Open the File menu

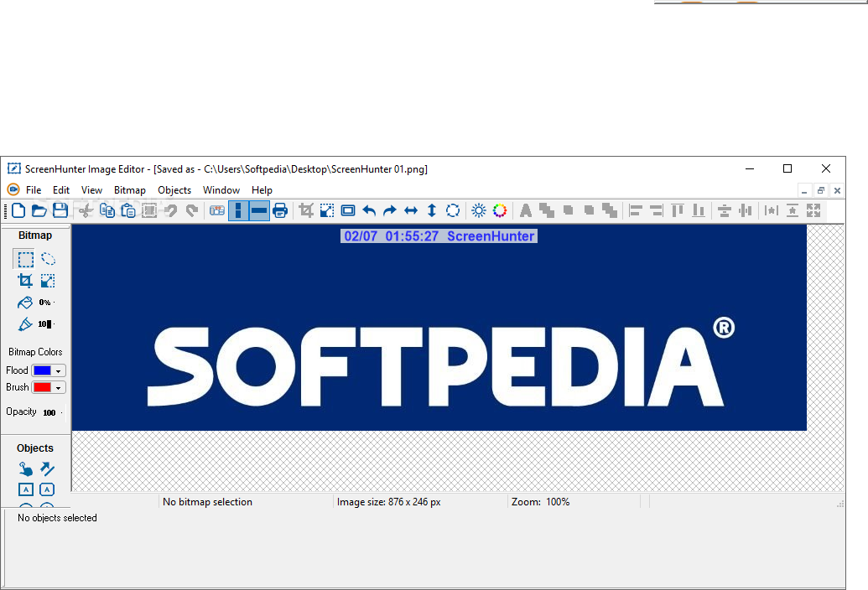(34, 190)
